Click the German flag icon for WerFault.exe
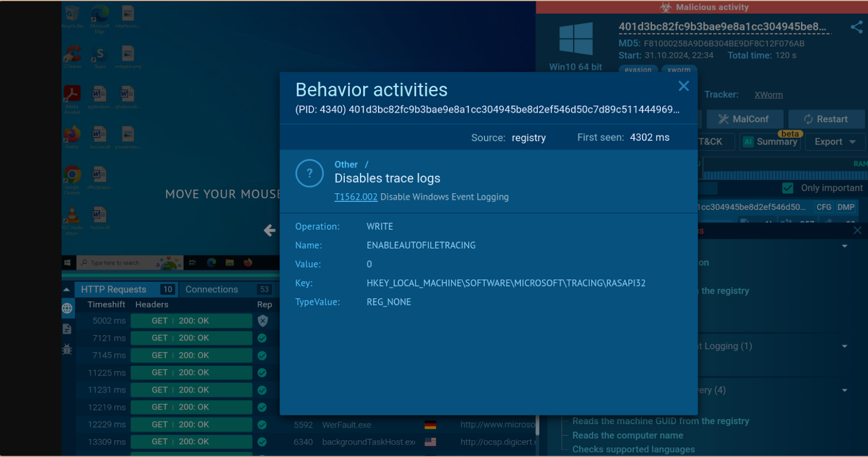This screenshot has height=457, width=868. pos(430,425)
